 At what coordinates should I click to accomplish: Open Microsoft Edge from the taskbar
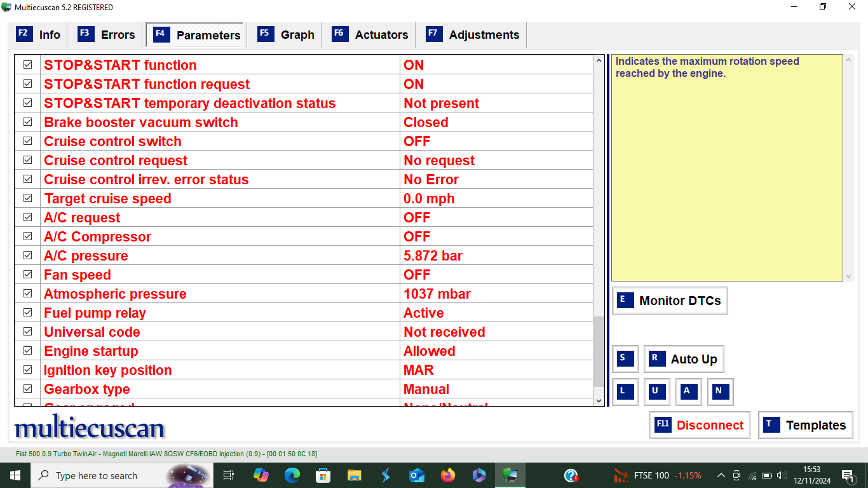[292, 475]
